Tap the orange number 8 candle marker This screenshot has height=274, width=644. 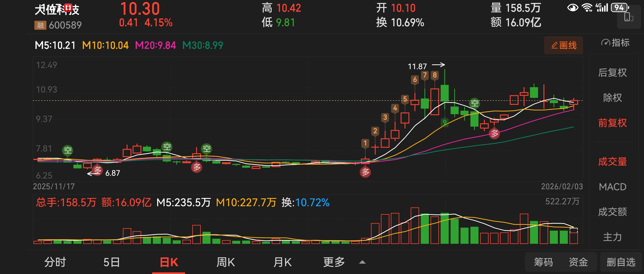point(435,75)
